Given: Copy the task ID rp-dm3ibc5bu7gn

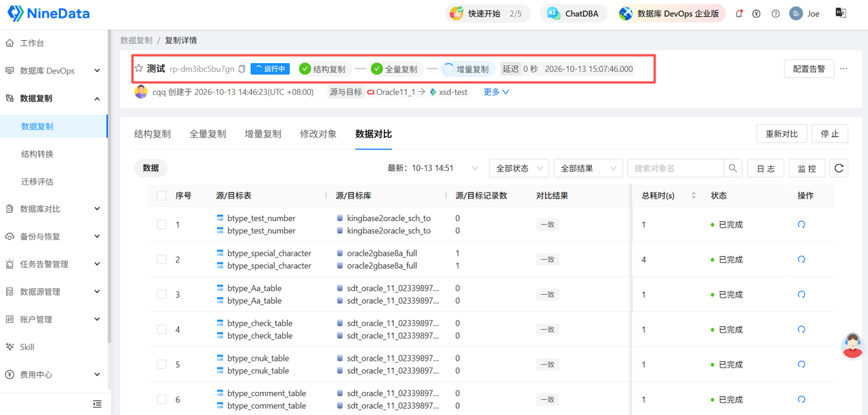Looking at the screenshot, I should pos(241,69).
